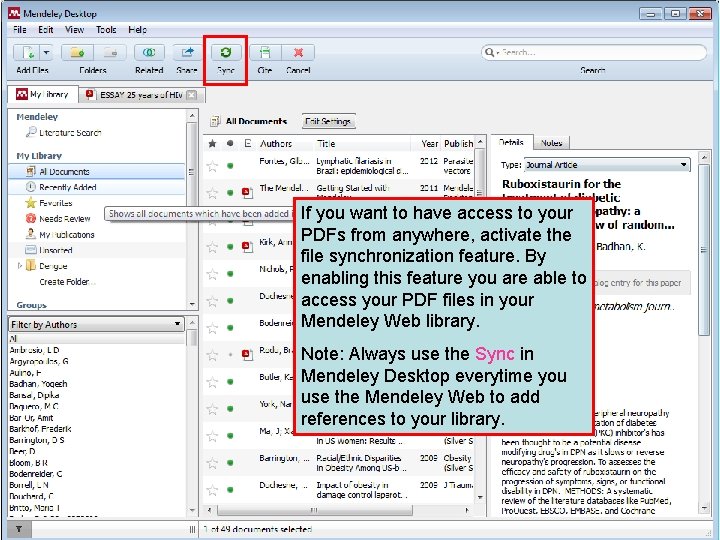The height and width of the screenshot is (540, 720).
Task: Select author Badhan, Yogesh in filter list
Action: [39, 384]
